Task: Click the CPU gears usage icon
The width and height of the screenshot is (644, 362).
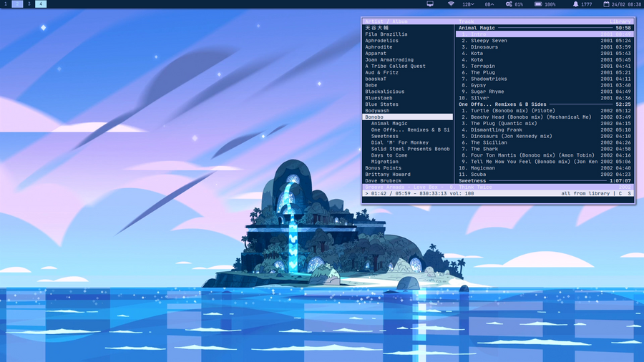Action: click(x=509, y=4)
